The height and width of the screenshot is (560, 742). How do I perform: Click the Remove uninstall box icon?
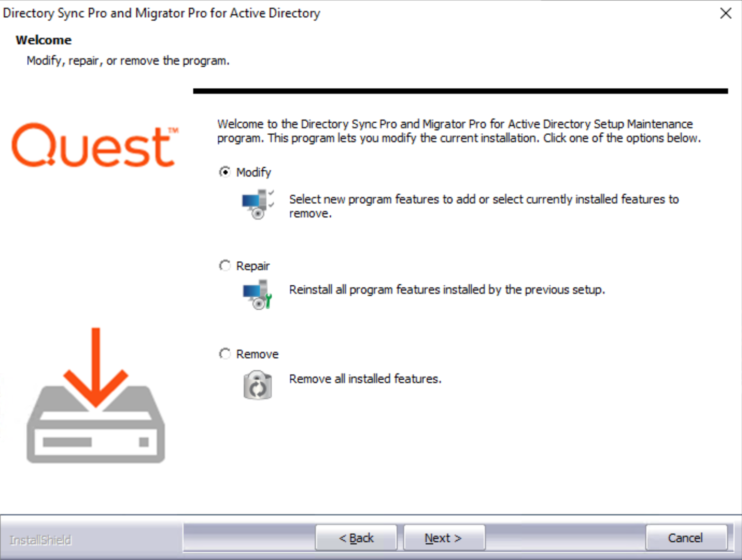(258, 385)
